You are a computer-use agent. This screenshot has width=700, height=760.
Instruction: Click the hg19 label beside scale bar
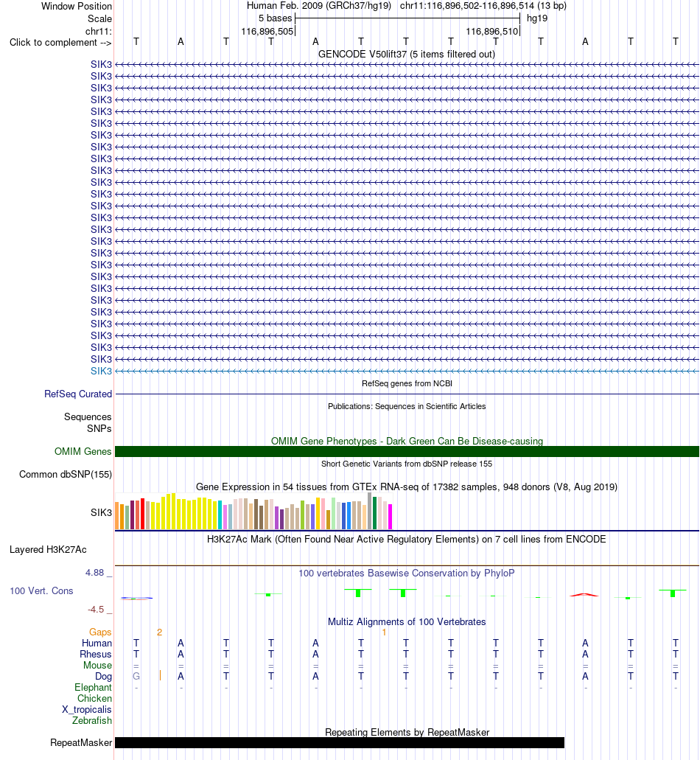537,18
